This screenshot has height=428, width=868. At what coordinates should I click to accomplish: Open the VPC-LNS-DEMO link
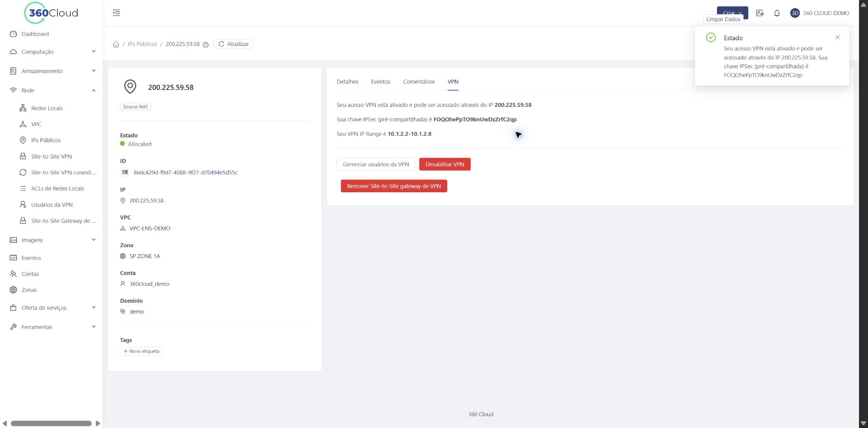pyautogui.click(x=150, y=228)
